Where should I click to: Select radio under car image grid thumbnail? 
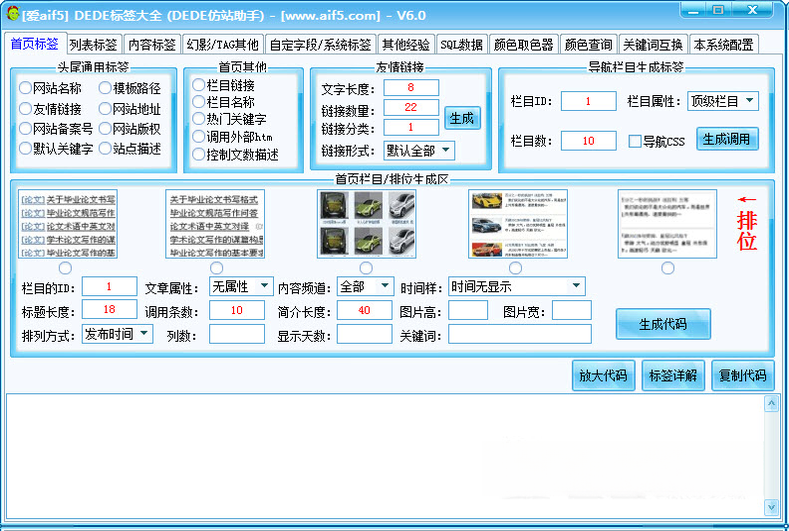pyautogui.click(x=366, y=268)
